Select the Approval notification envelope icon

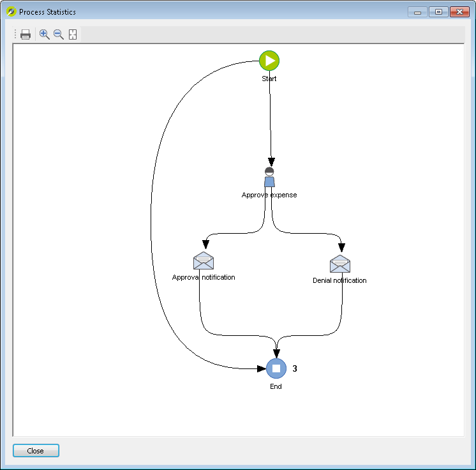[204, 261]
